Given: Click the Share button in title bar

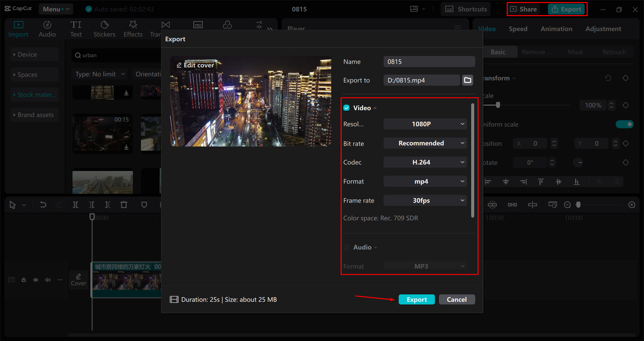Looking at the screenshot, I should point(524,9).
